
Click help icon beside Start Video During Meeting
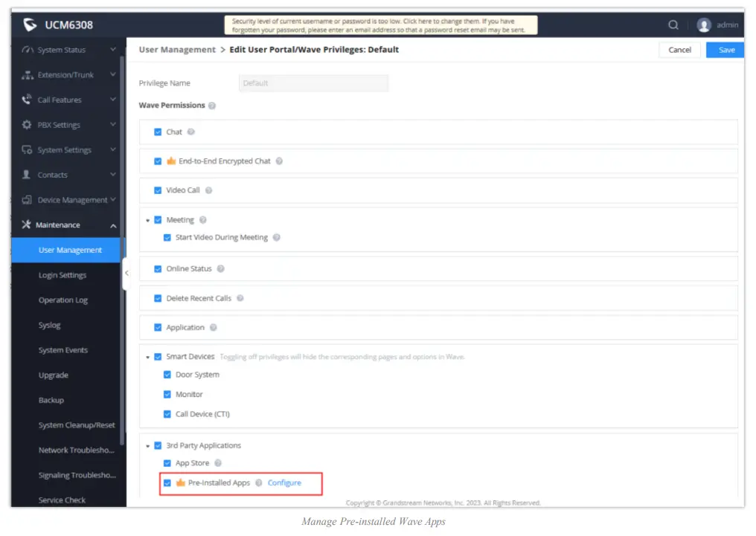pyautogui.click(x=277, y=237)
